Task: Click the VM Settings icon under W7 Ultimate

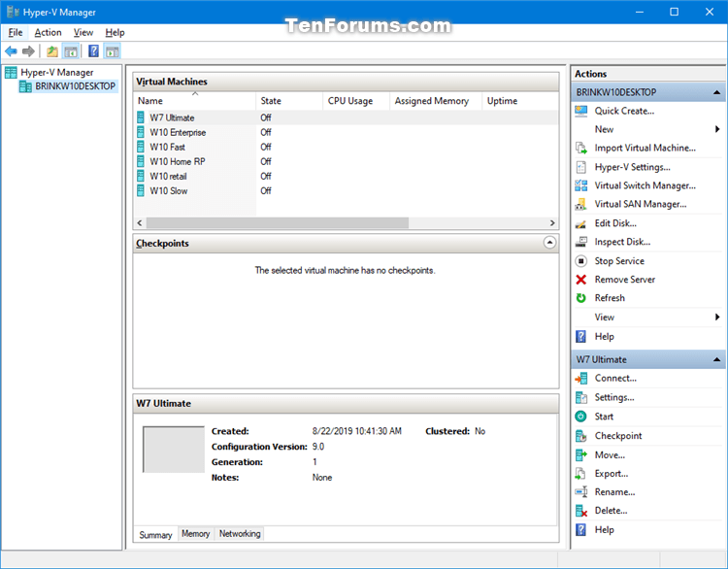Action: pyautogui.click(x=580, y=397)
